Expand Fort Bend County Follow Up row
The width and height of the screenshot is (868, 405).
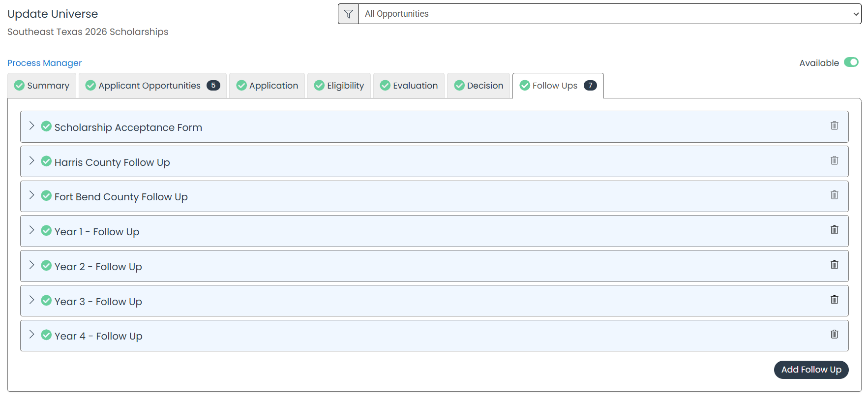point(31,195)
